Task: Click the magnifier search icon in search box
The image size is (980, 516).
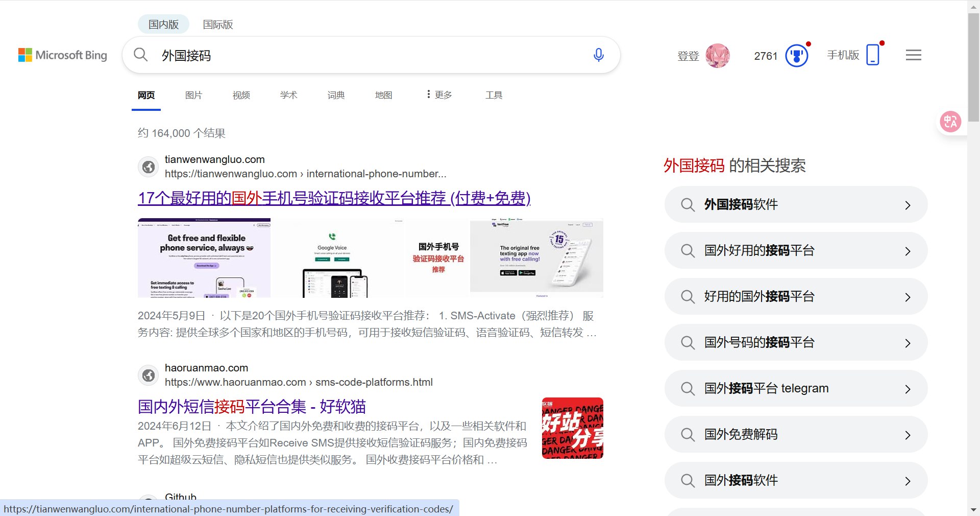Action: (x=140, y=55)
